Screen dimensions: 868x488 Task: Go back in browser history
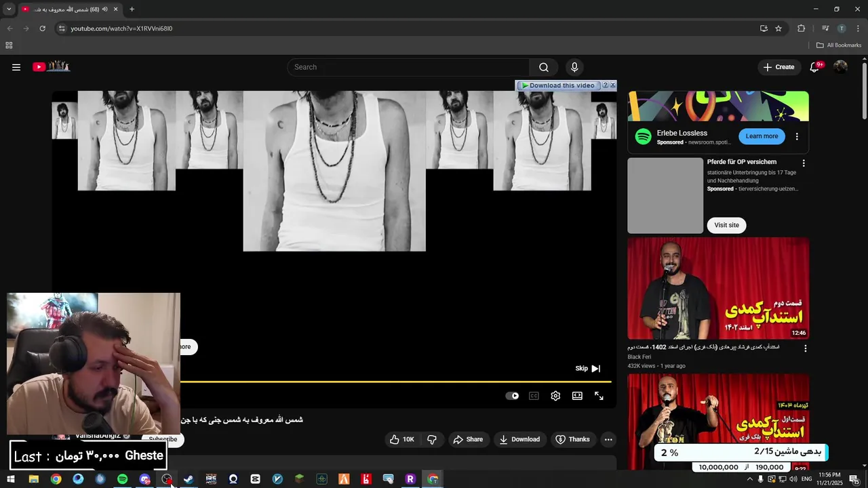pos(9,28)
